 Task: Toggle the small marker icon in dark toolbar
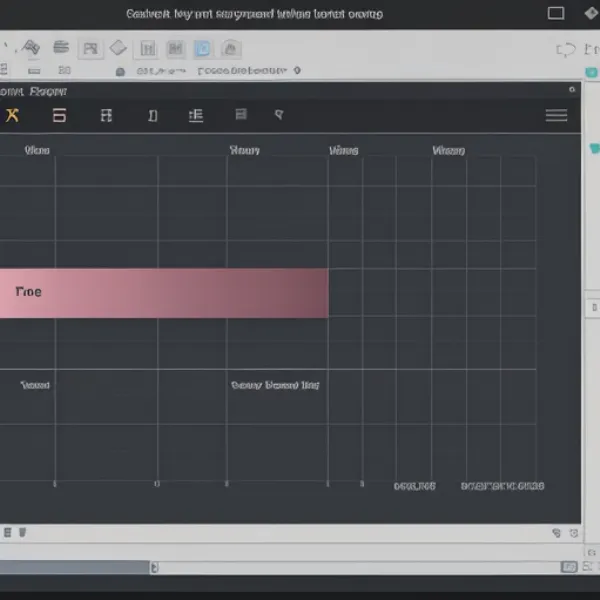tap(279, 115)
